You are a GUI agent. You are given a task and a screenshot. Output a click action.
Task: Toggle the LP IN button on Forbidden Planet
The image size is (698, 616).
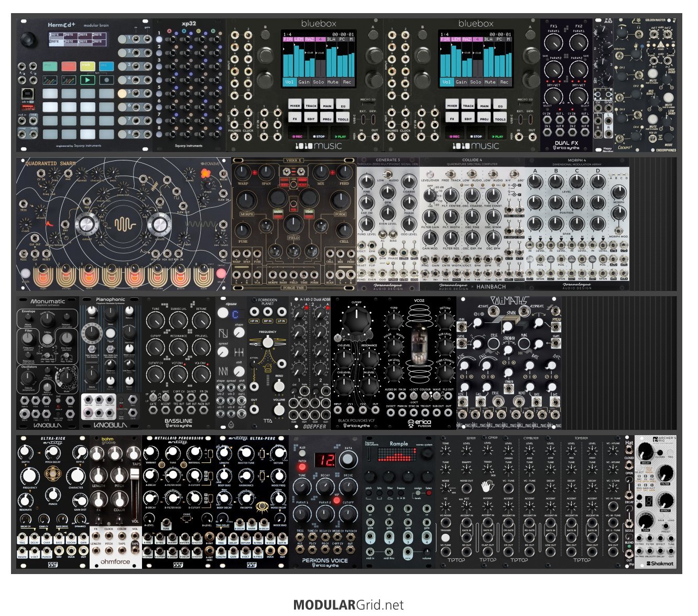pyautogui.click(x=281, y=320)
